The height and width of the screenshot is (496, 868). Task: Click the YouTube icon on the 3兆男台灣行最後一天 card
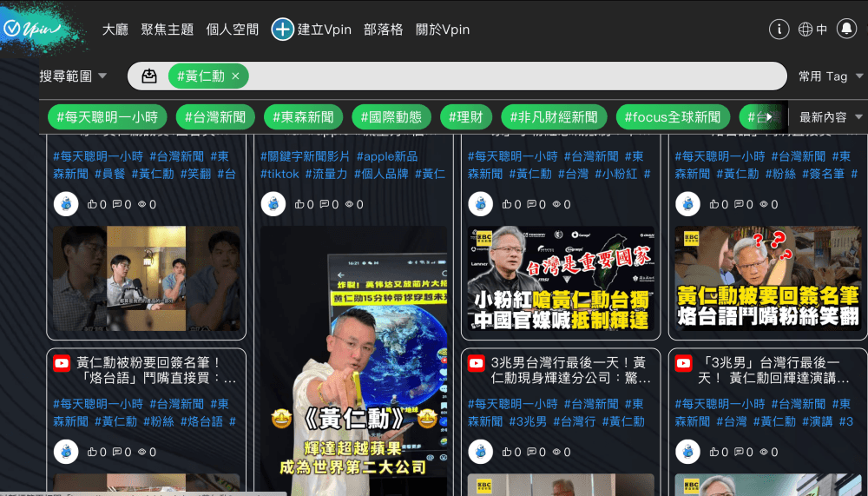pyautogui.click(x=476, y=364)
